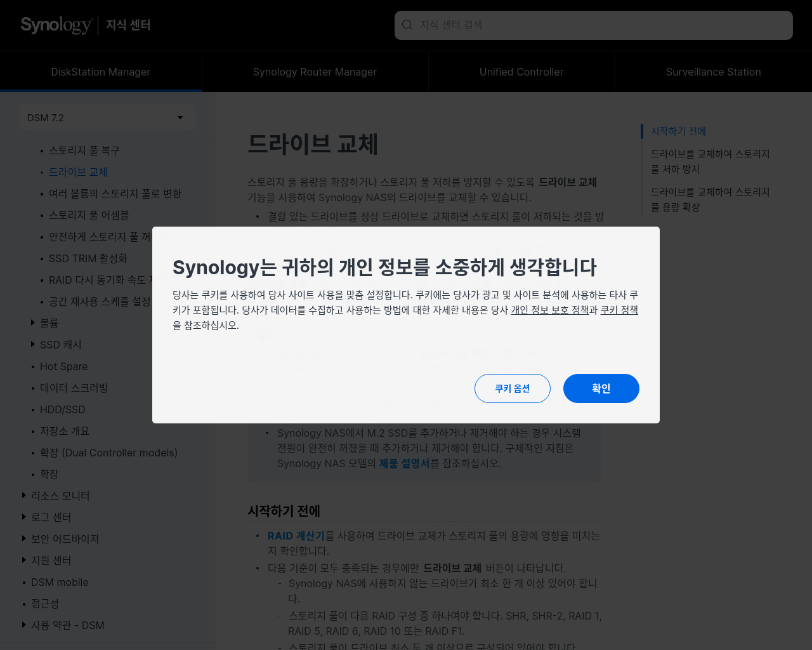The width and height of the screenshot is (812, 650).
Task: Open HDD/SSD in sidebar
Action: 63,409
